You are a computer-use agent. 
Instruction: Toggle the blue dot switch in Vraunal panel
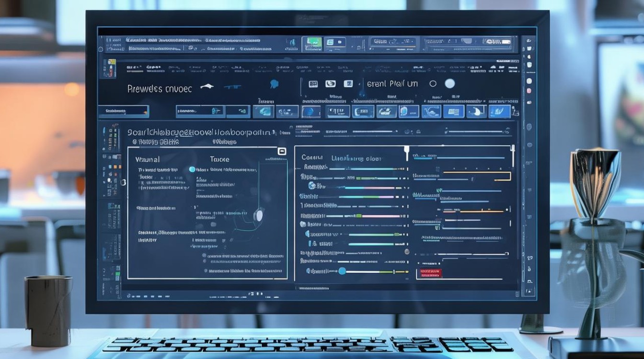(x=192, y=169)
